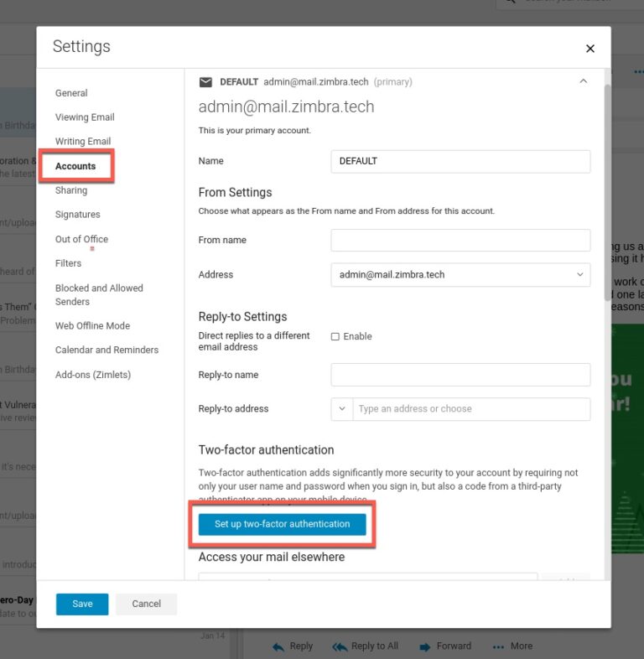Open Calendar and Reminders settings
The image size is (644, 659).
click(x=106, y=350)
